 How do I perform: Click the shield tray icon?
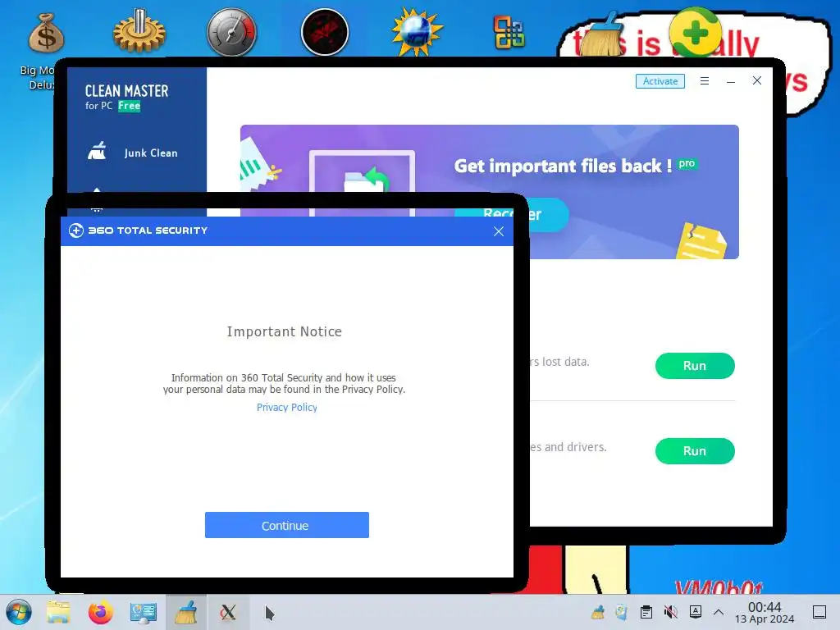(x=622, y=612)
